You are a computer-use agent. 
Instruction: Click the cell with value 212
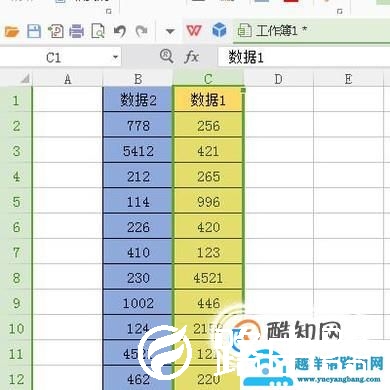tap(138, 176)
